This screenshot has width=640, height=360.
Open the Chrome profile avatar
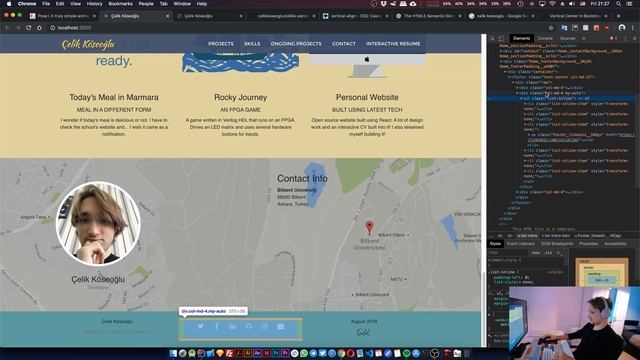[622, 28]
